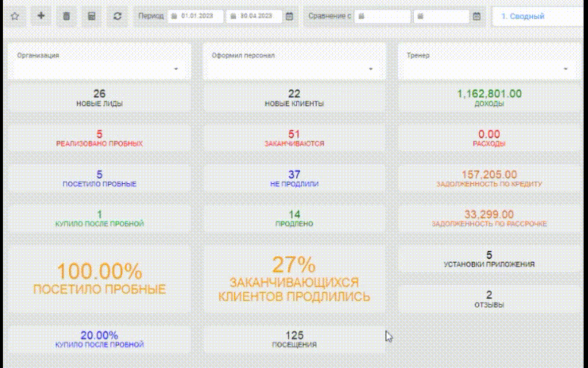Add a new item with plus icon

click(41, 16)
